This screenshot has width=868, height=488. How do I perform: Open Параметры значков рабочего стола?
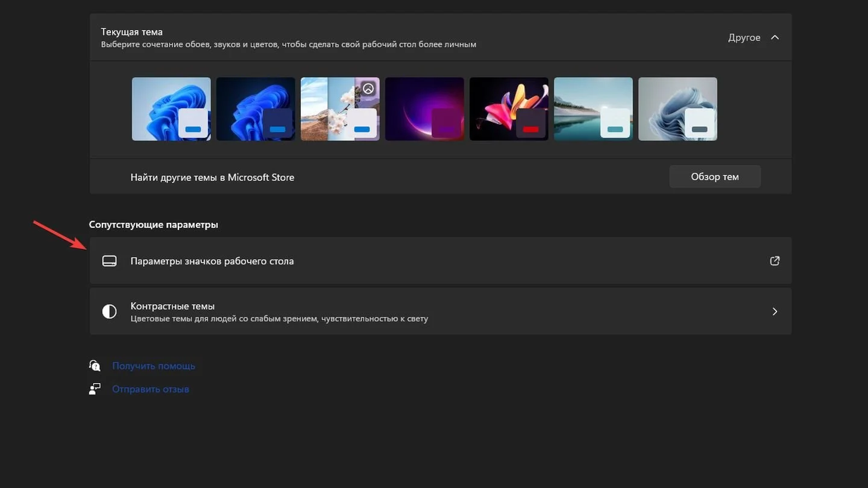[x=441, y=261]
